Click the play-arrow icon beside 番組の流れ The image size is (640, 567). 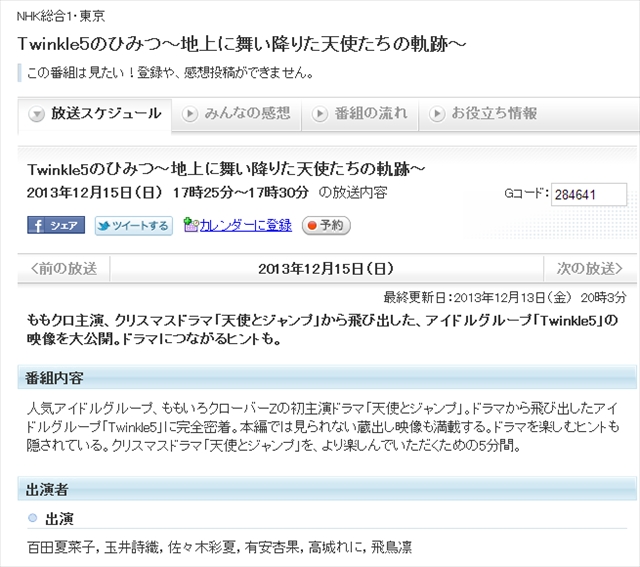coord(320,114)
